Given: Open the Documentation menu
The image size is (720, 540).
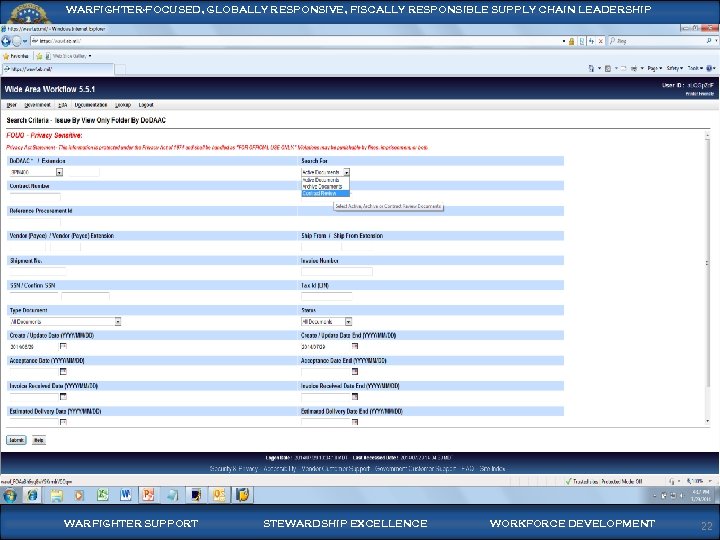Looking at the screenshot, I should pyautogui.click(x=91, y=105).
